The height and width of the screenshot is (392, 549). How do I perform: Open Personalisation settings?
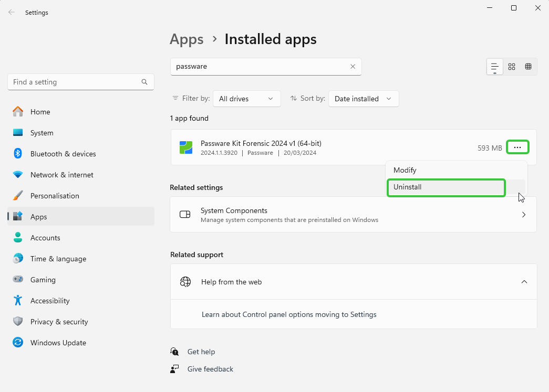pos(81,196)
